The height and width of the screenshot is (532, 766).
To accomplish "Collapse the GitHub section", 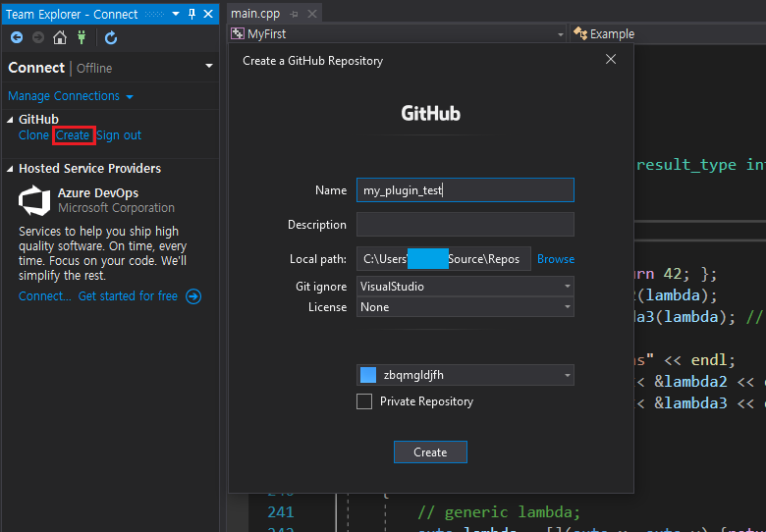I will [10, 120].
